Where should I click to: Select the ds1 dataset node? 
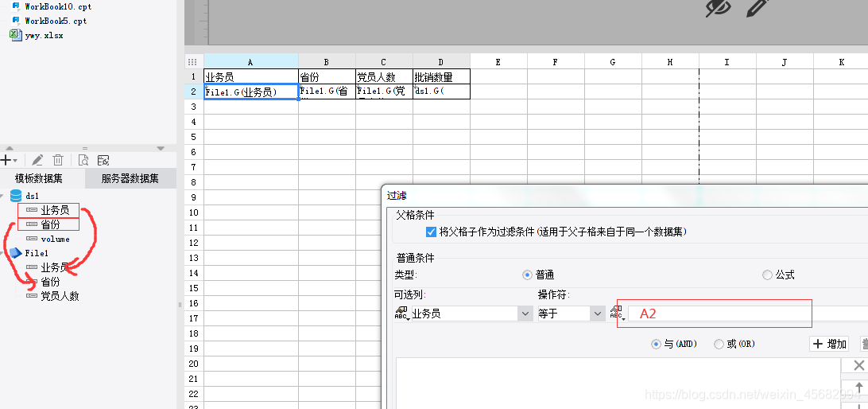32,196
